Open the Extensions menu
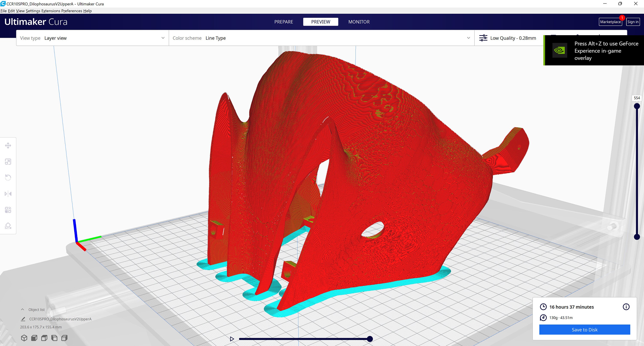 pos(51,11)
